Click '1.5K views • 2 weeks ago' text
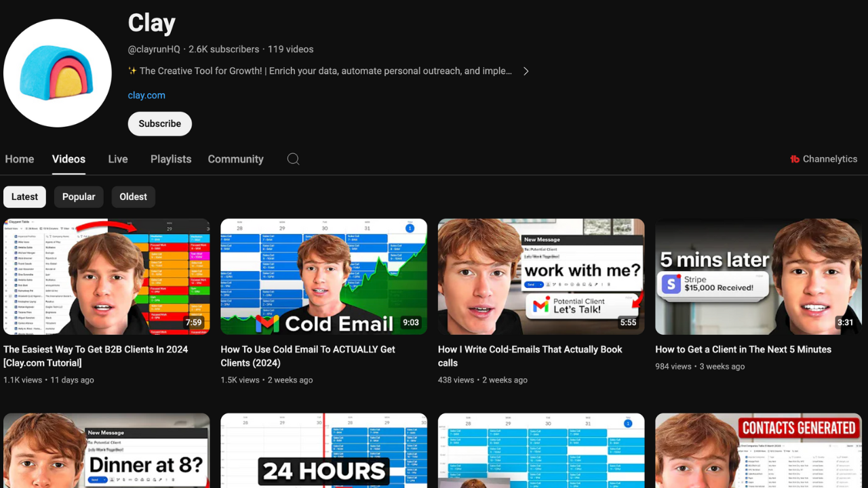Image resolution: width=868 pixels, height=488 pixels. [x=267, y=380]
